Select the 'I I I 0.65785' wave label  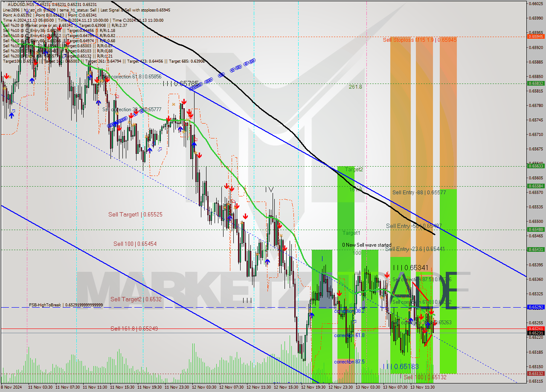[x=181, y=84]
